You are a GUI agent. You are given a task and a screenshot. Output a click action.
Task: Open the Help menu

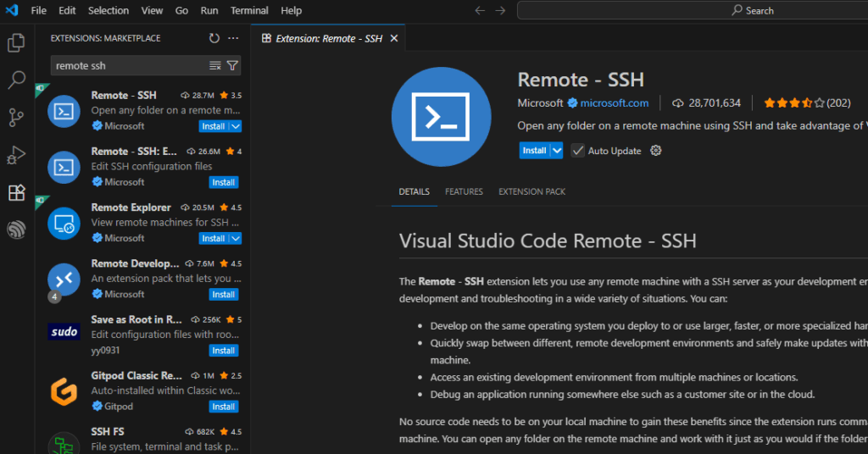[x=292, y=10]
